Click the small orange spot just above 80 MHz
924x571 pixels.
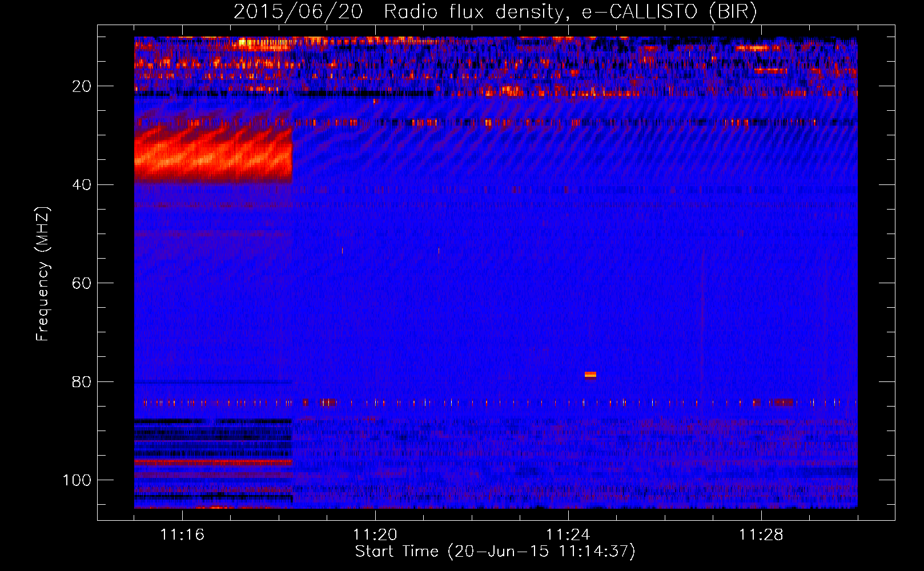click(590, 375)
